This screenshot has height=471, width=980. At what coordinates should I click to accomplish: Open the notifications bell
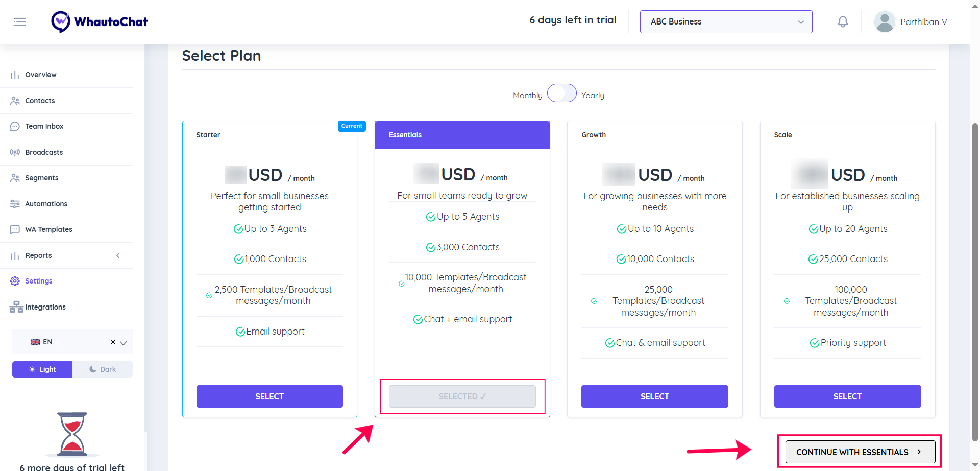click(843, 22)
